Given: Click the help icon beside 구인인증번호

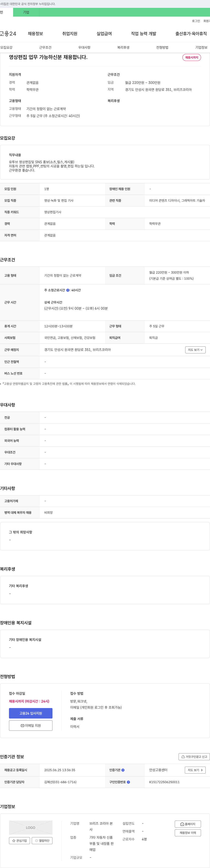Looking at the screenshot, I should (128, 782).
